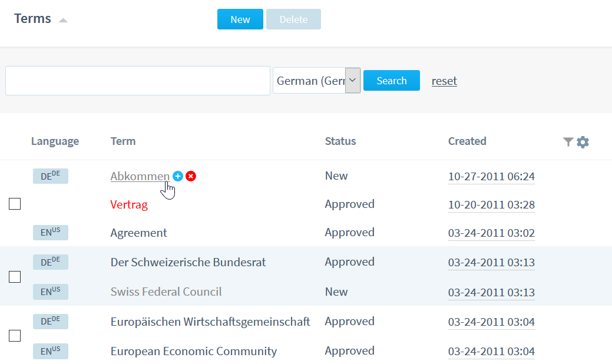The height and width of the screenshot is (364, 612).
Task: Click the Approved status of Der Schweizerische Bundesrat
Action: [x=350, y=262]
